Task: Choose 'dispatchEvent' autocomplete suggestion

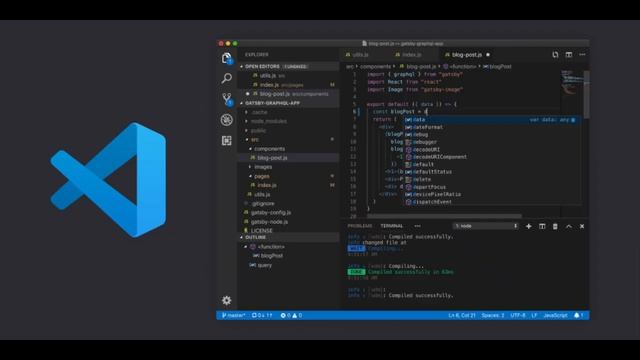Action: pyautogui.click(x=491, y=202)
